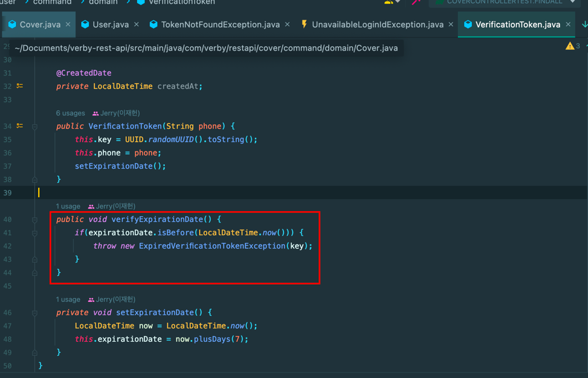The image size is (588, 378).
Task: Select the TokenNotFoundException.java tab
Action: pyautogui.click(x=220, y=24)
